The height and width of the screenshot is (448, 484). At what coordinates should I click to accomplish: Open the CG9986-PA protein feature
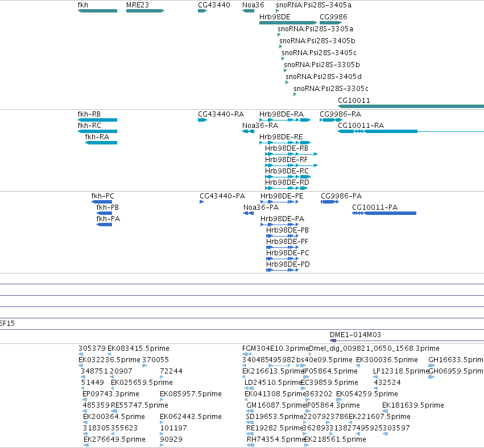coord(330,202)
